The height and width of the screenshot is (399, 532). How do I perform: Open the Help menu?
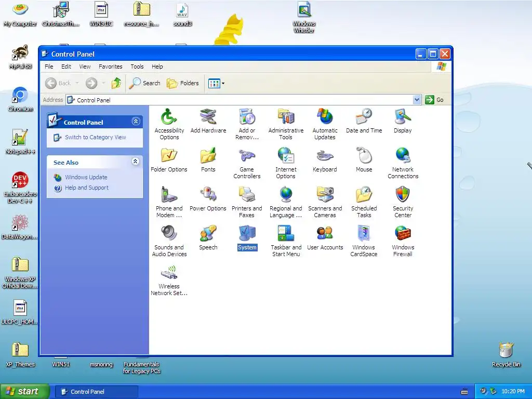[x=157, y=66]
